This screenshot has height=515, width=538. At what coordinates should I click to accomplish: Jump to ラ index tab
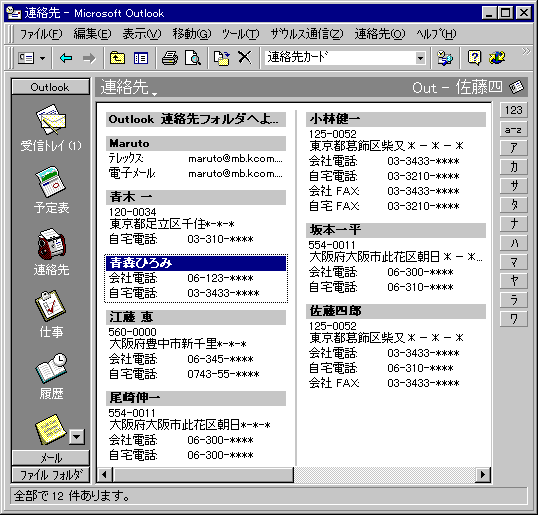pyautogui.click(x=513, y=300)
